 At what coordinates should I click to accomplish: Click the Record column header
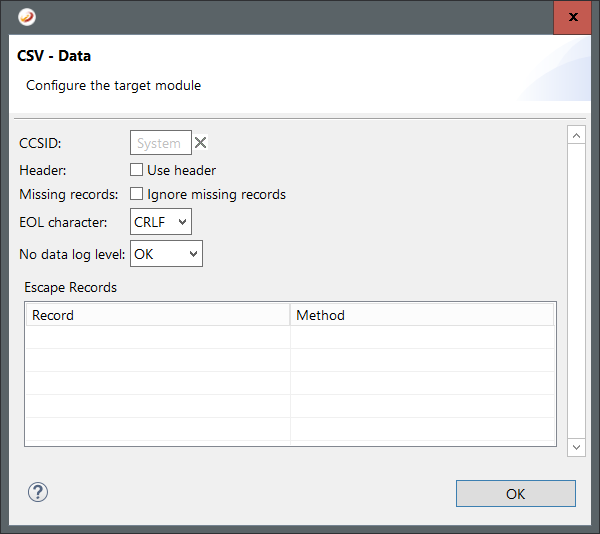157,315
